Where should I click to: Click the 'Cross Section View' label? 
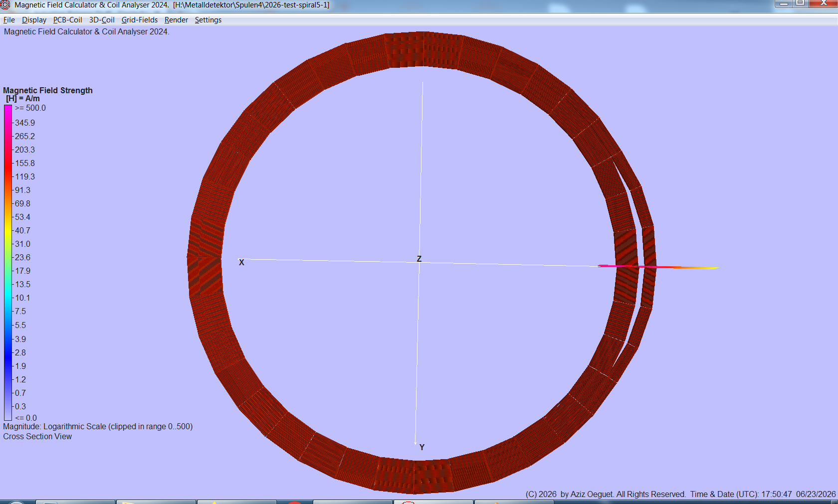click(x=37, y=436)
